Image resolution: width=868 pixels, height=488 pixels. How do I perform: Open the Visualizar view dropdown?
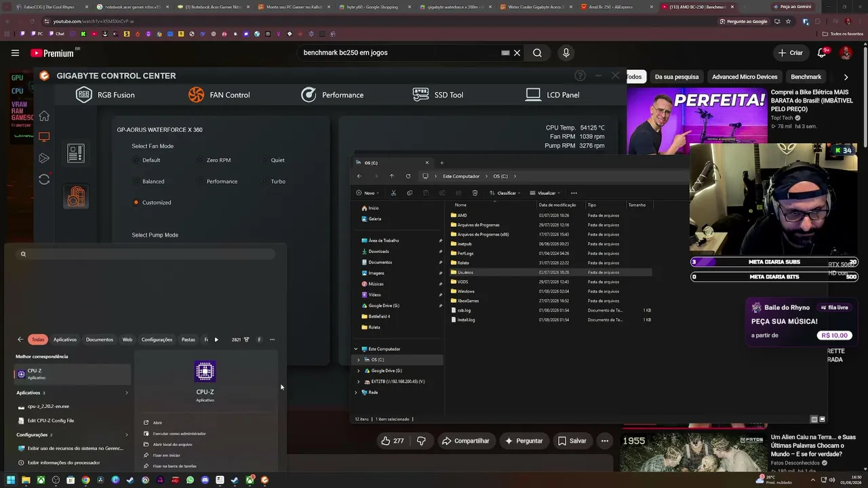pyautogui.click(x=545, y=193)
